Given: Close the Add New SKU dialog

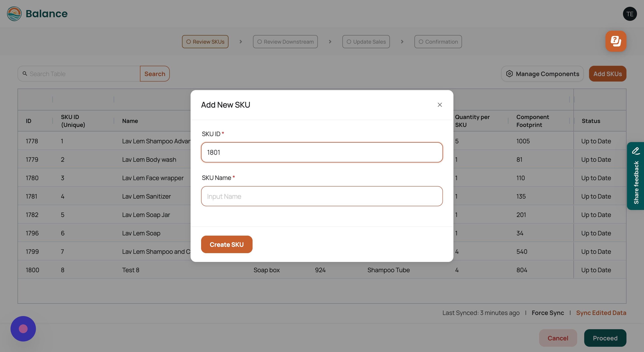Looking at the screenshot, I should [440, 105].
